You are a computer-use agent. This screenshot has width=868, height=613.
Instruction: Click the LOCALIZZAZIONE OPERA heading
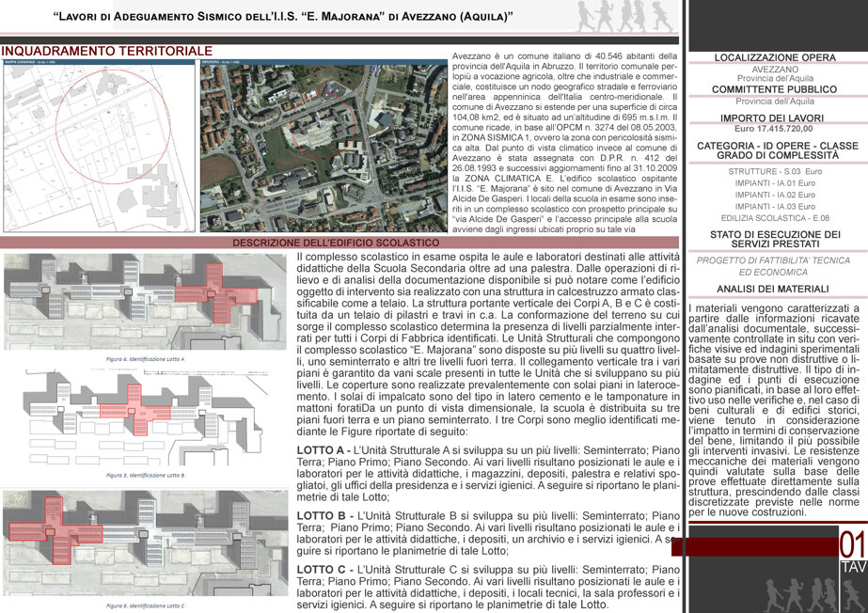pyautogui.click(x=775, y=57)
